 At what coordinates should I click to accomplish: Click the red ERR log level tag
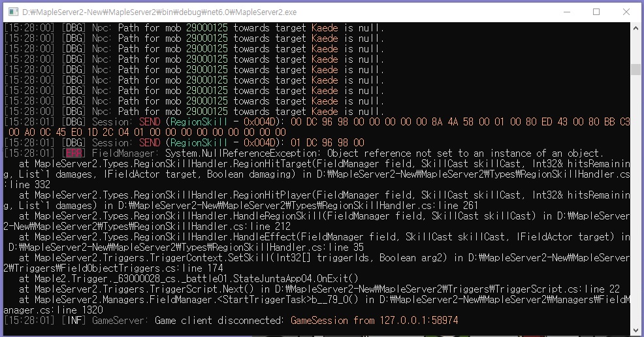(74, 153)
